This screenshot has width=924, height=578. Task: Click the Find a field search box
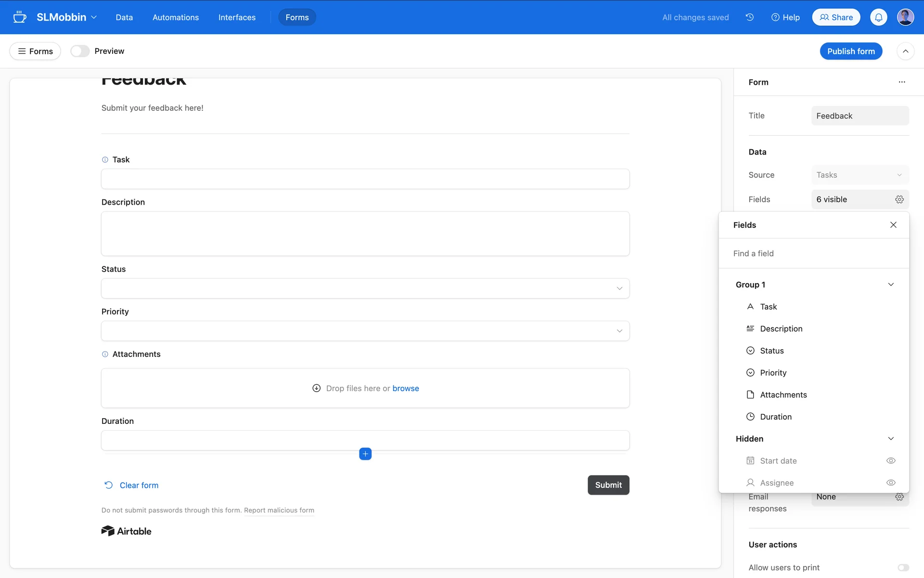click(x=813, y=253)
